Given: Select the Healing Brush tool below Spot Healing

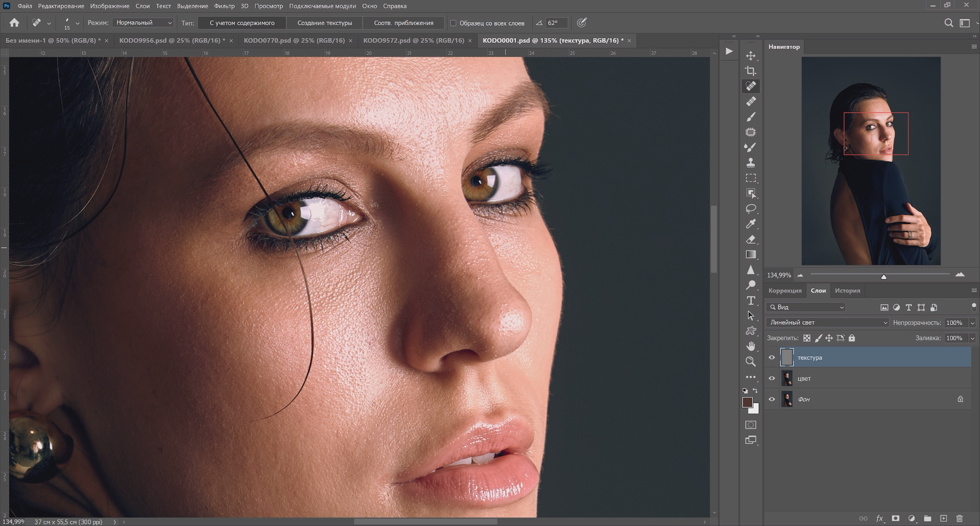Looking at the screenshot, I should pyautogui.click(x=750, y=101).
